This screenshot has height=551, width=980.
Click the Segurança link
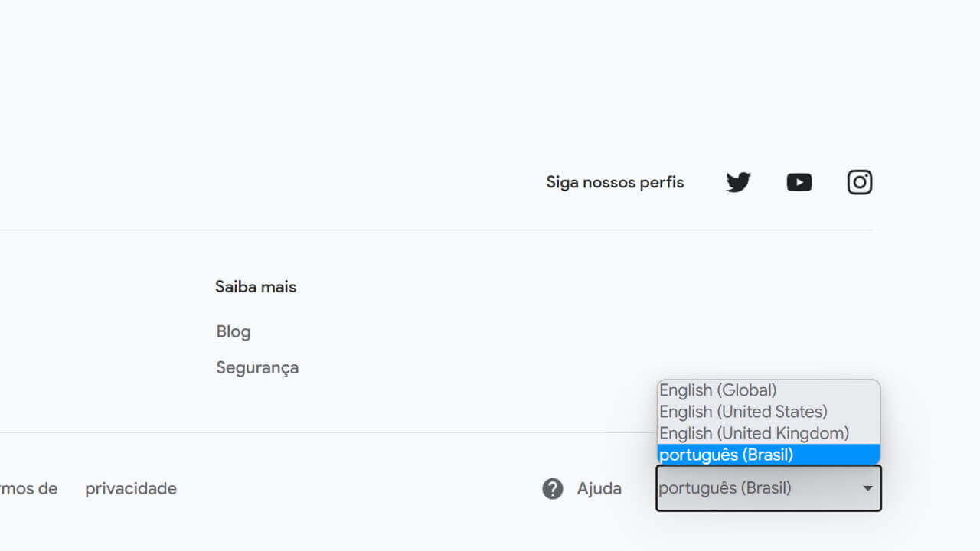tap(257, 367)
